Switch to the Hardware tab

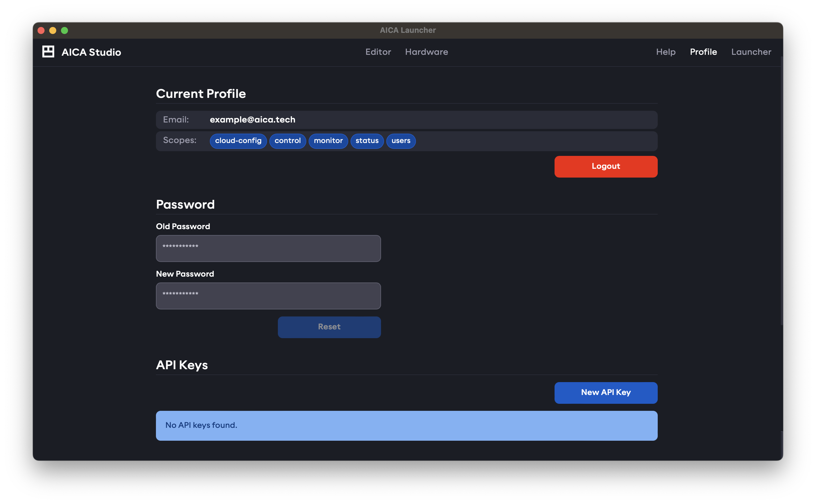[x=426, y=52]
